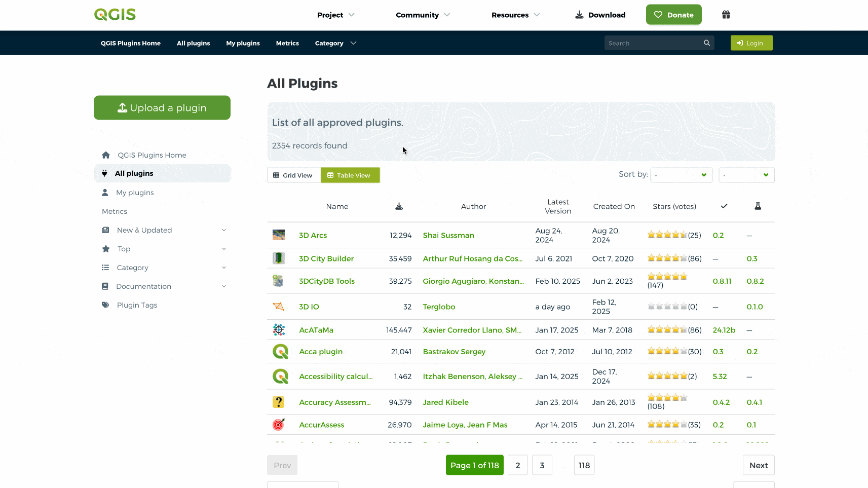This screenshot has height=488, width=868.
Task: Click the Accuracy Assessment question mark icon
Action: (278, 402)
